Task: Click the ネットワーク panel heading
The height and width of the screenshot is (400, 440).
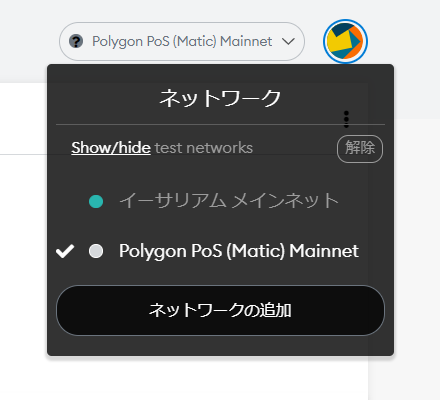Action: (220, 98)
